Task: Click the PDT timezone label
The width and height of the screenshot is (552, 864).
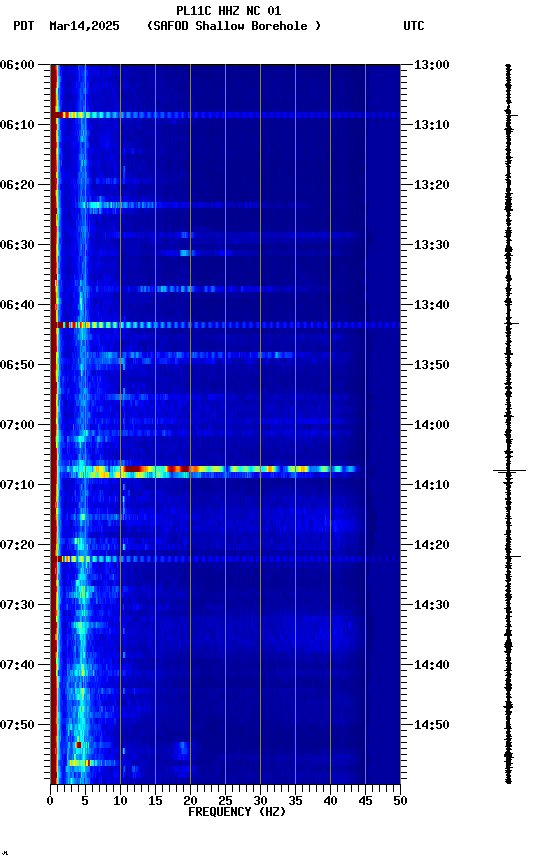Action: coord(24,26)
